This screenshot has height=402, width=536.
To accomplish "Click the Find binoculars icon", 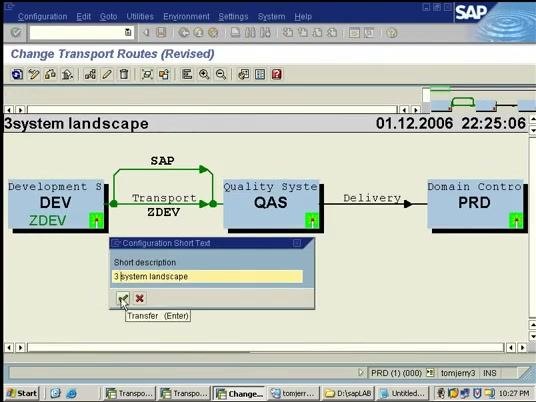I will 250,33.
